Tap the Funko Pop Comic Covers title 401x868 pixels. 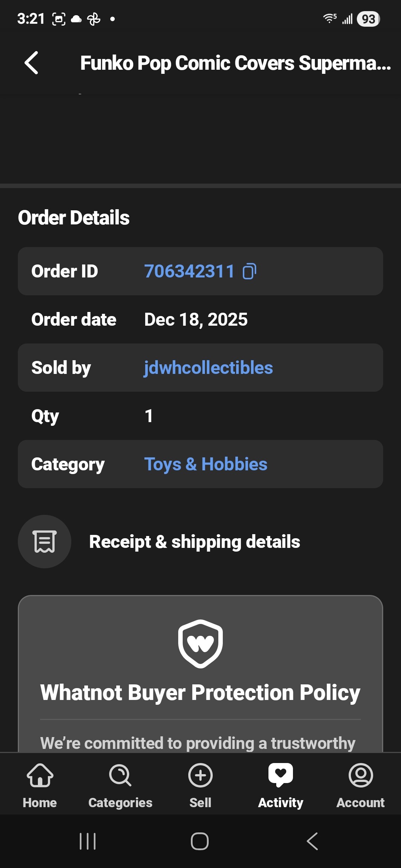pos(235,63)
